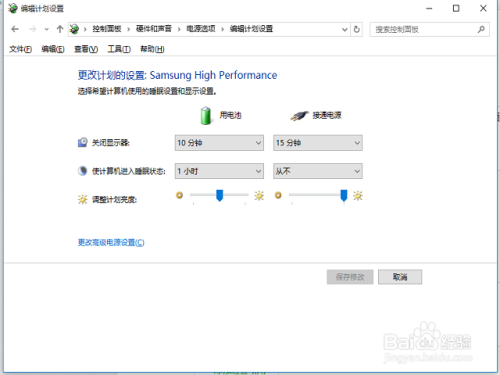Click the forward navigation arrow
Screen dimensions: 500x375
click(x=32, y=29)
